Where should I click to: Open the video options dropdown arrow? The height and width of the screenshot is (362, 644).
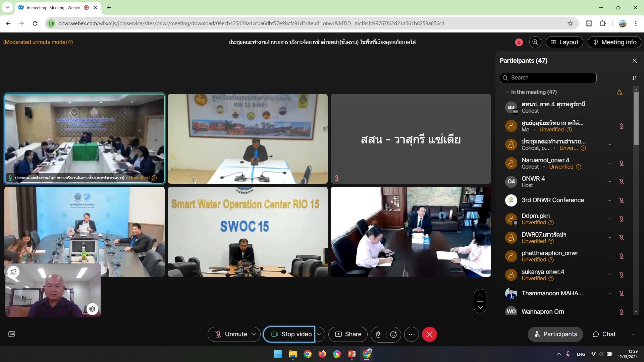(x=319, y=335)
